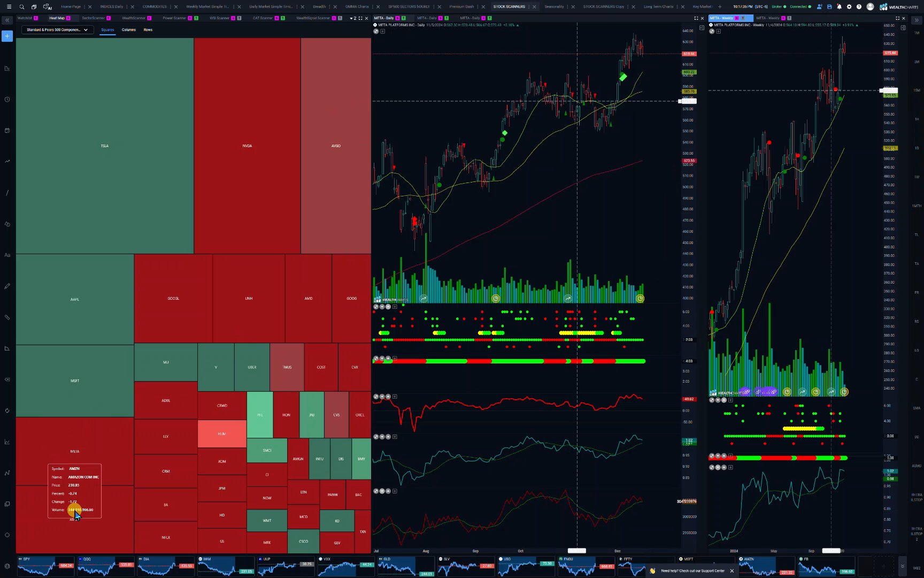This screenshot has width=924, height=578.
Task: Toggle the 1H timeframe in right sidebar
Action: (x=917, y=119)
